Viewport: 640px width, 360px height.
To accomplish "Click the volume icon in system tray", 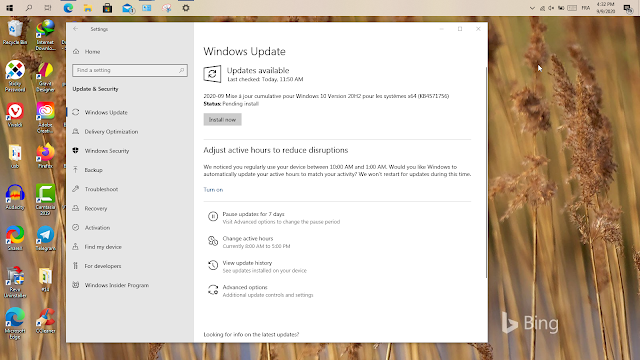I will click(551, 8).
